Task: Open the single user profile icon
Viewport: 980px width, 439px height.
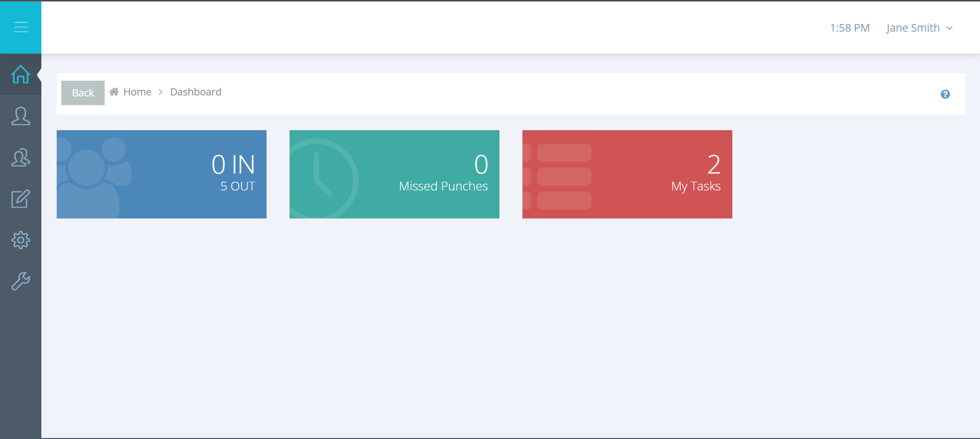Action: pyautogui.click(x=20, y=116)
